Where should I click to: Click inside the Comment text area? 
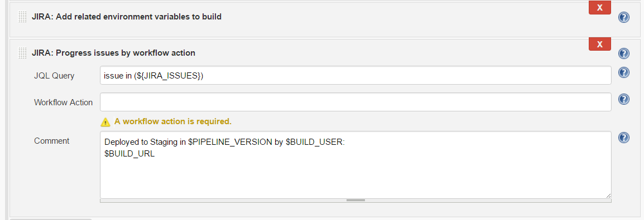pyautogui.click(x=355, y=165)
